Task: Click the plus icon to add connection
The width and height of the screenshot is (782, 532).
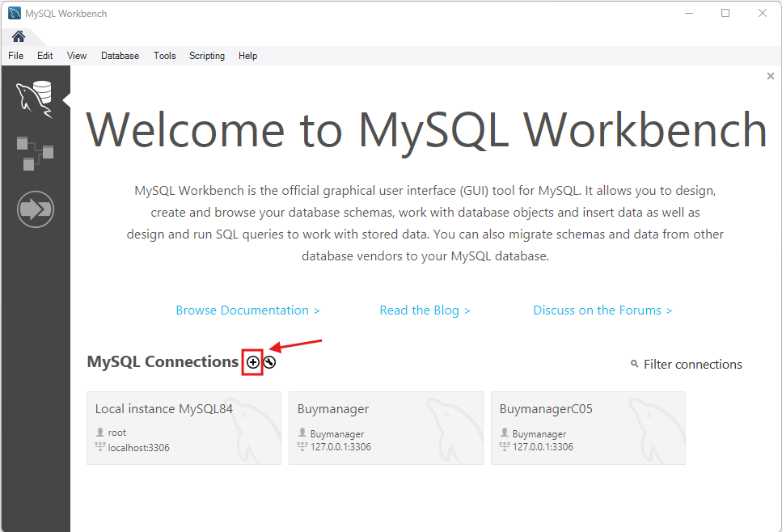Action: click(x=253, y=363)
